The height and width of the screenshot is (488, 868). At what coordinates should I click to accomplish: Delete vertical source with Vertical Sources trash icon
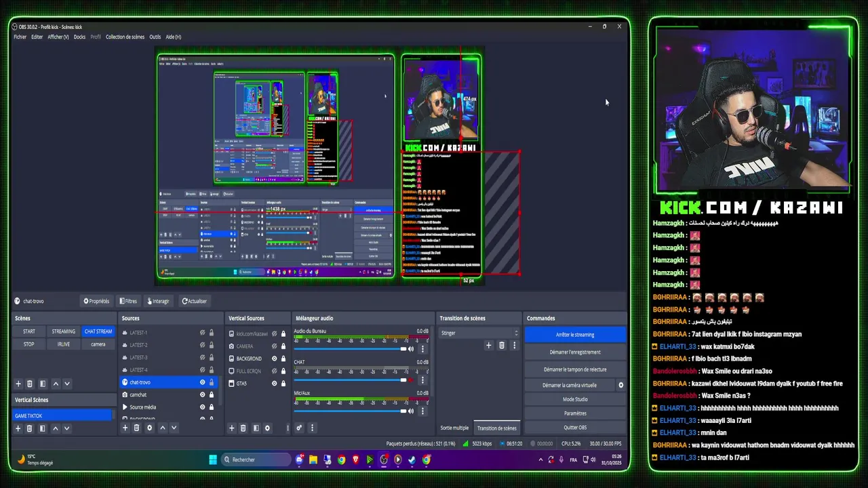[x=243, y=428]
